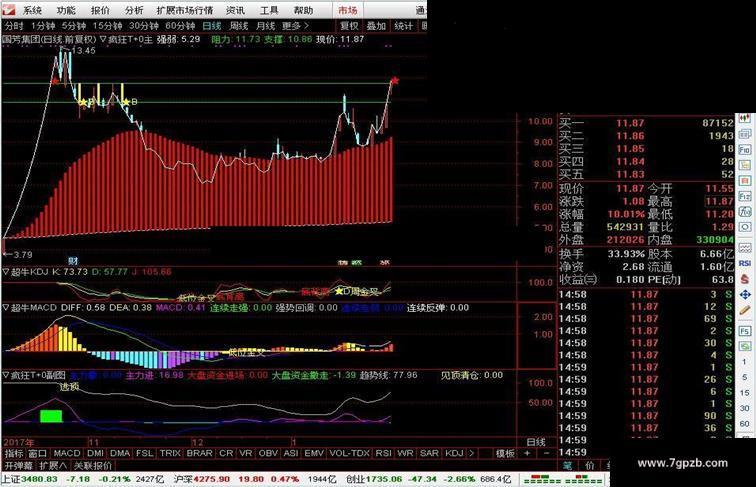The height and width of the screenshot is (487, 756).
Task: Expand the 超牛KDJ indicator triangle
Action: pyautogui.click(x=6, y=272)
